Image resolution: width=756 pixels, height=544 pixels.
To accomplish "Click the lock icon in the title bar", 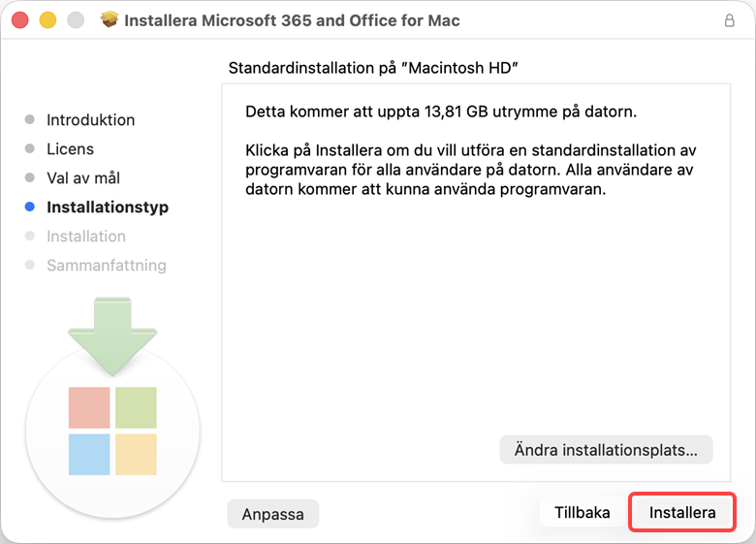I will tap(729, 20).
